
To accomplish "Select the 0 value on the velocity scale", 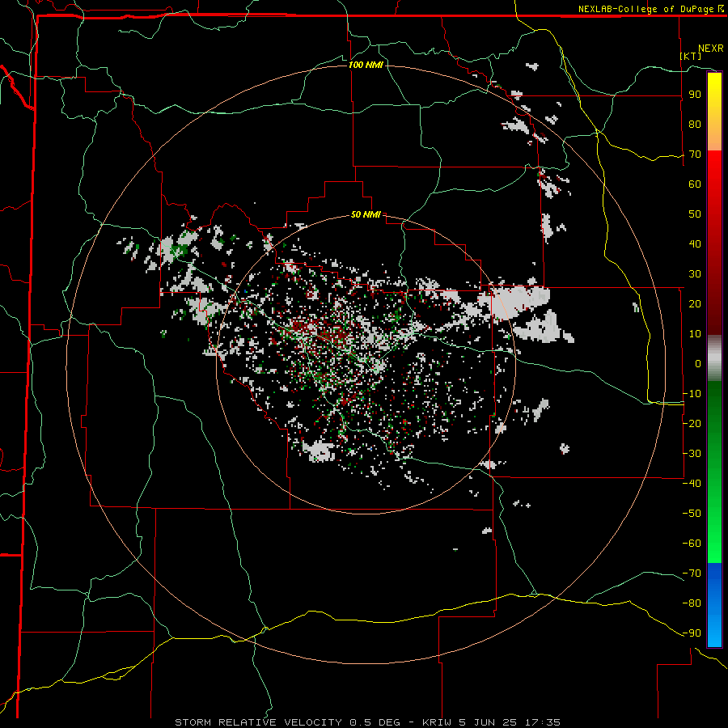I will (x=698, y=364).
